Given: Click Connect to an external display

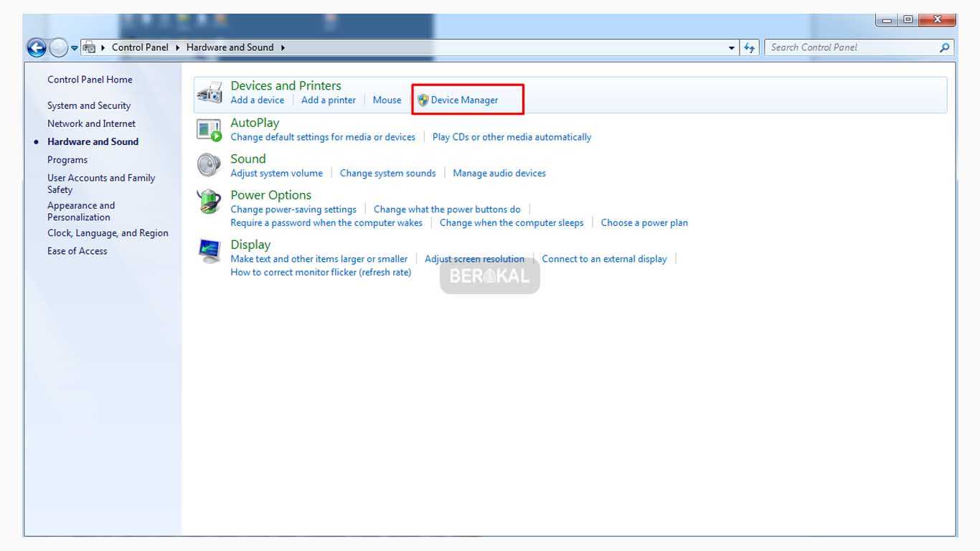Looking at the screenshot, I should [604, 259].
